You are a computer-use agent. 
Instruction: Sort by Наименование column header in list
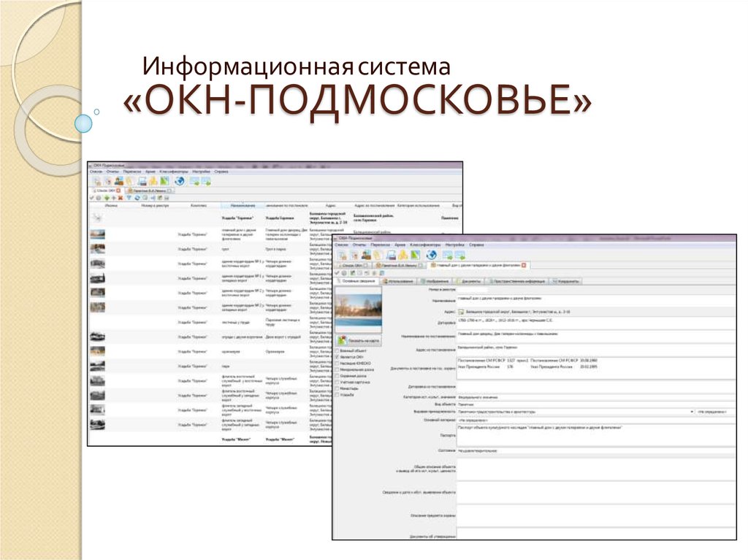click(243, 206)
